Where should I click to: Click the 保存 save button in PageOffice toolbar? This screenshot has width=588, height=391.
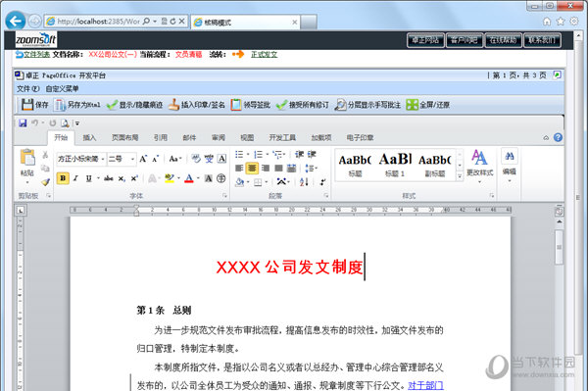click(34, 105)
